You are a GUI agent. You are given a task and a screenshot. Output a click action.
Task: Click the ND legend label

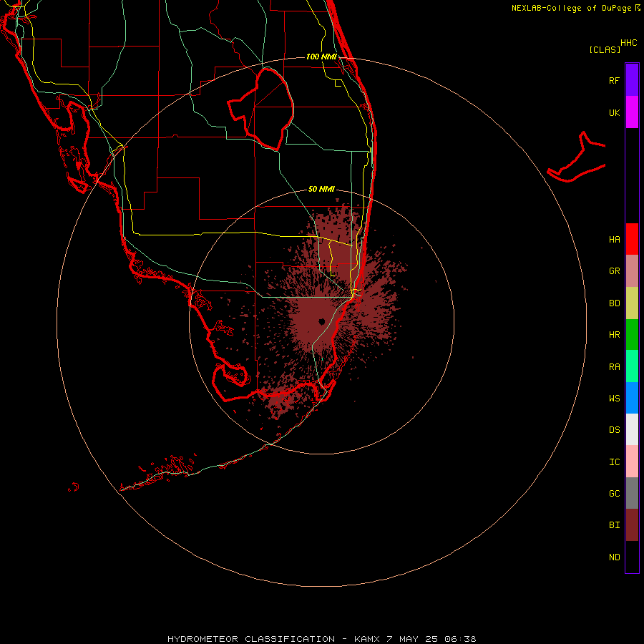[x=614, y=557]
